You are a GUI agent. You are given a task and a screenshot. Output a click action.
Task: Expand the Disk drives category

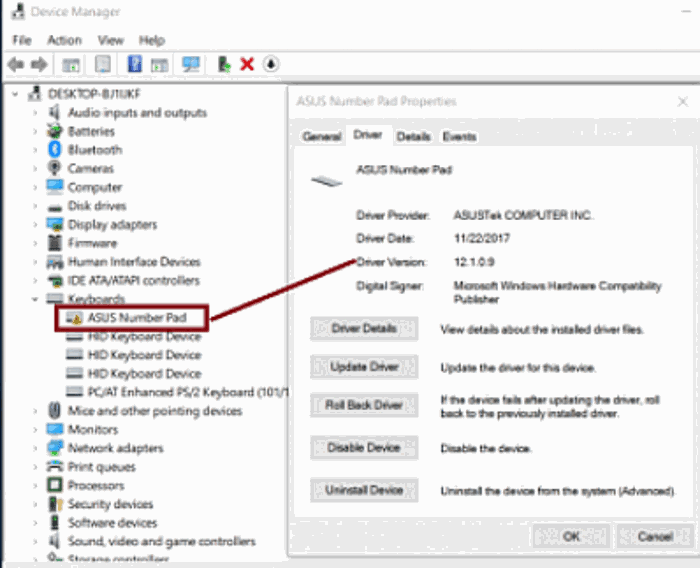tap(35, 206)
